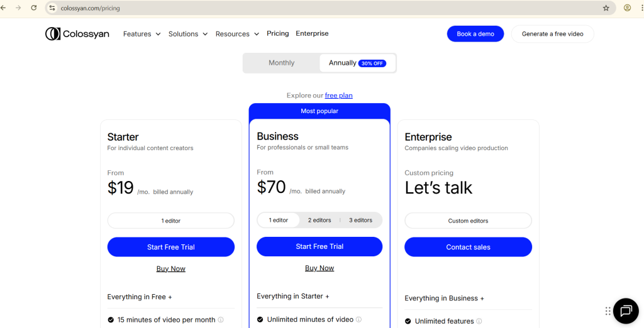Viewport: 644px width, 328px height.
Task: Click info icon beside Unlimited features
Action: [479, 321]
